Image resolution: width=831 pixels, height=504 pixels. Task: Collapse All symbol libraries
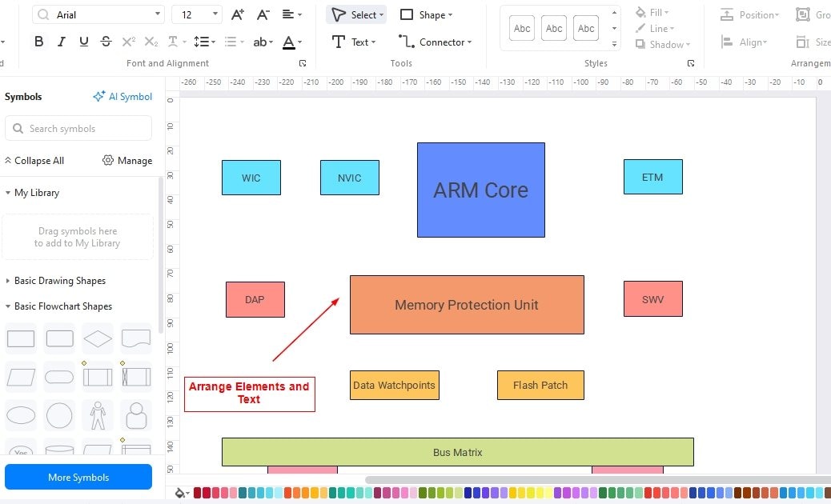pos(34,160)
